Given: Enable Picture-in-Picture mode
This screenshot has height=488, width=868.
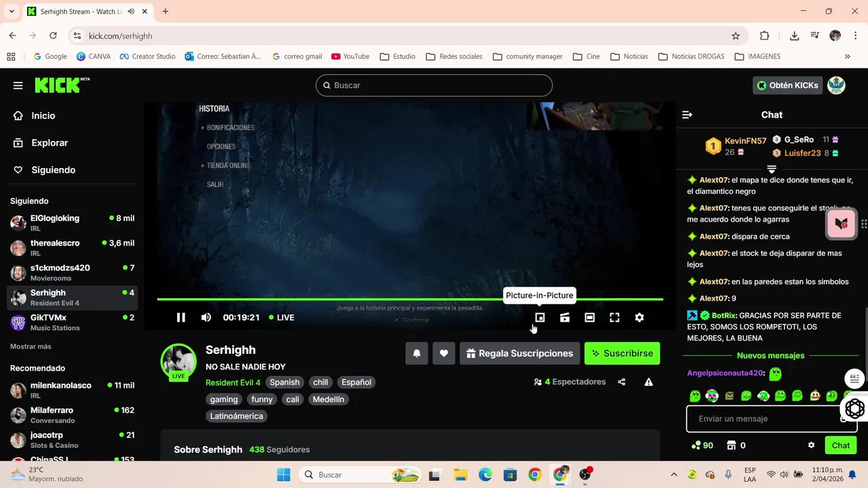Looking at the screenshot, I should pos(540,317).
